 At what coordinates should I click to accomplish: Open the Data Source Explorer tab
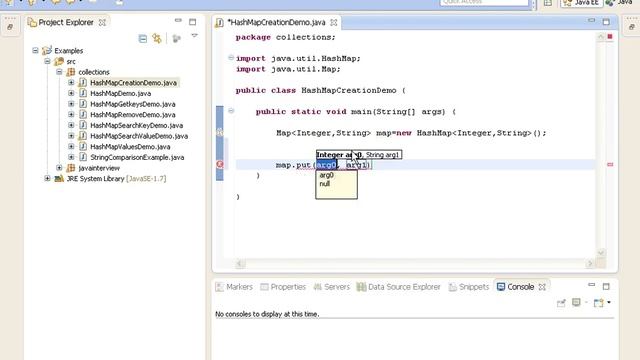tap(399, 287)
